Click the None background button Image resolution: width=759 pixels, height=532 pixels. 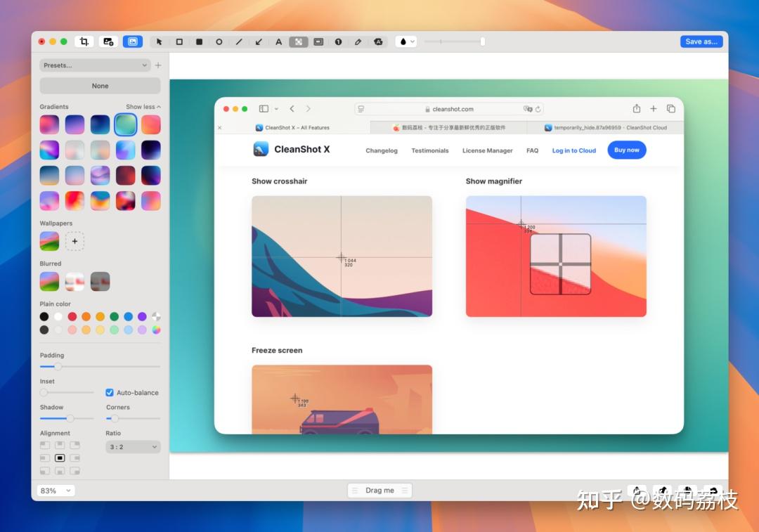click(100, 86)
